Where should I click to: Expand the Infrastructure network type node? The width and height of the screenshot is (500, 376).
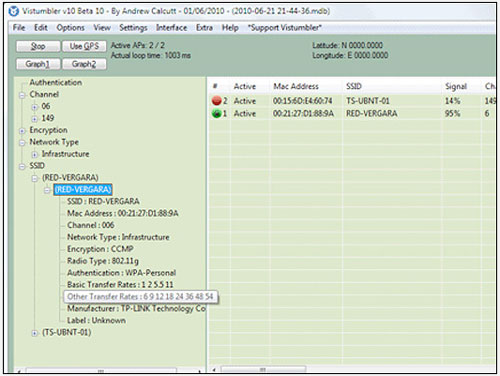click(34, 155)
